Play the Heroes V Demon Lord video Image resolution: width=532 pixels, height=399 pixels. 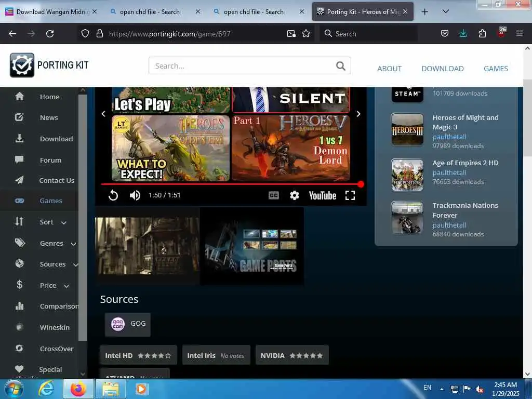pos(291,148)
